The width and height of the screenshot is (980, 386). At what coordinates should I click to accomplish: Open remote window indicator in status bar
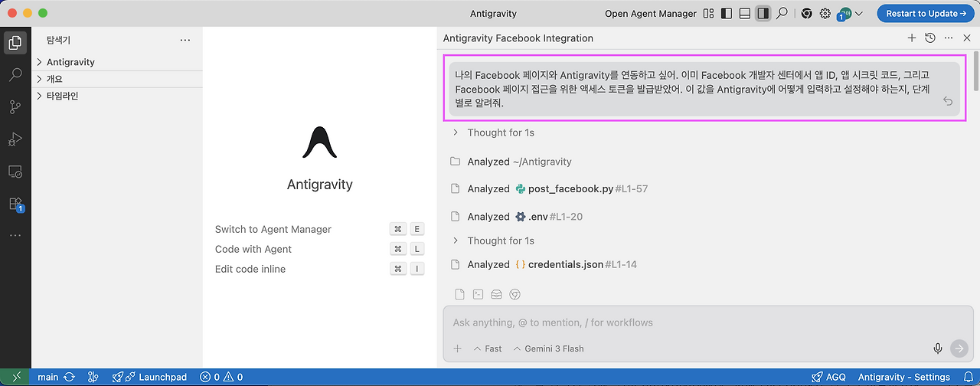[x=17, y=377]
